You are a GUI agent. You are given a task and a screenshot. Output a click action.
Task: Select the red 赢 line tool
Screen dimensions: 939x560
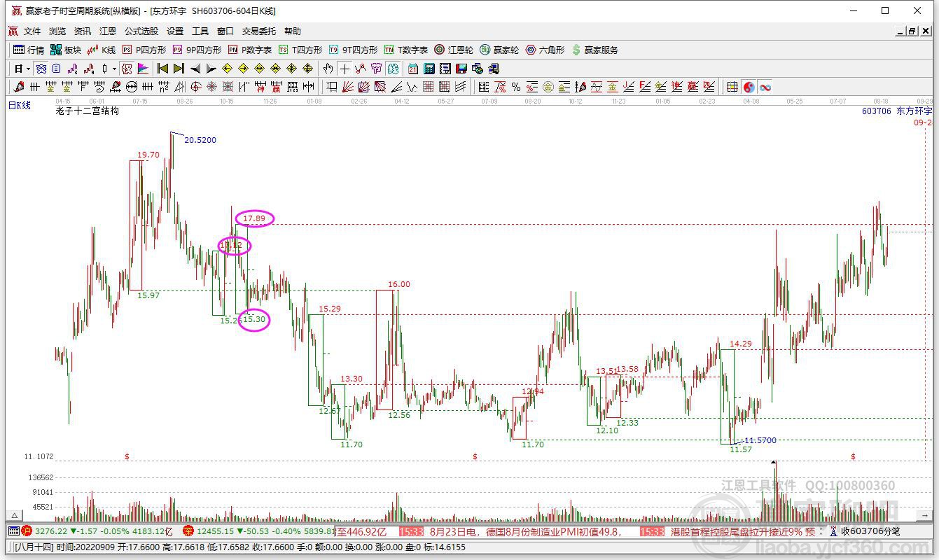click(x=277, y=87)
